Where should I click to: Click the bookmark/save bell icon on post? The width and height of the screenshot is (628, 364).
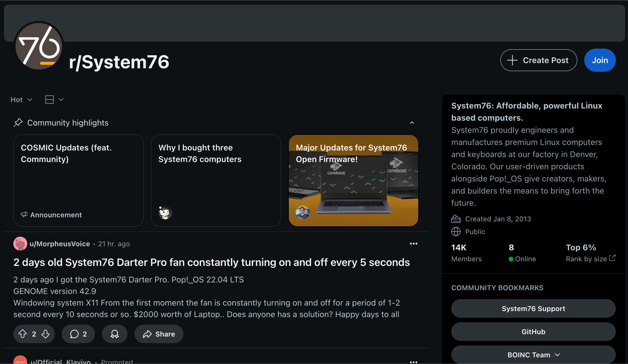click(x=115, y=334)
